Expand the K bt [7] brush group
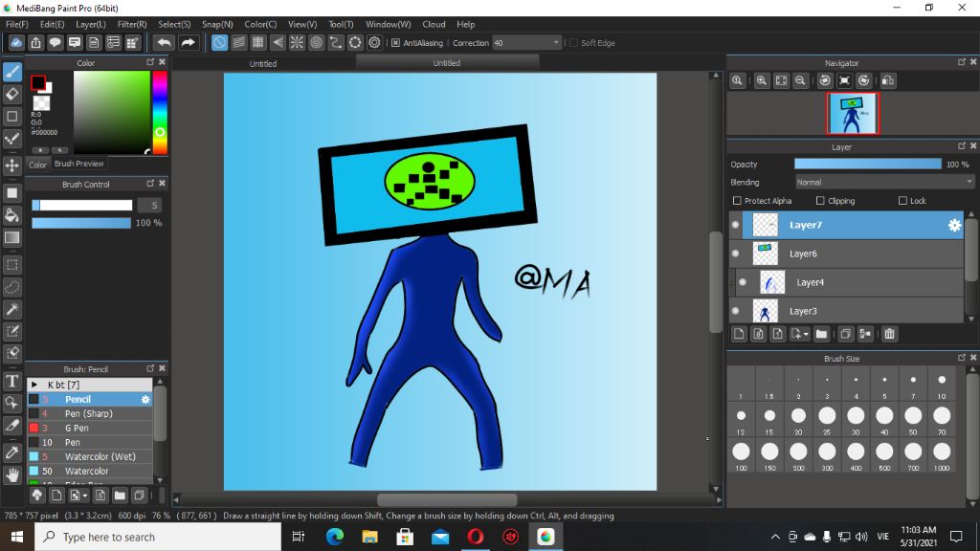 pyautogui.click(x=34, y=385)
